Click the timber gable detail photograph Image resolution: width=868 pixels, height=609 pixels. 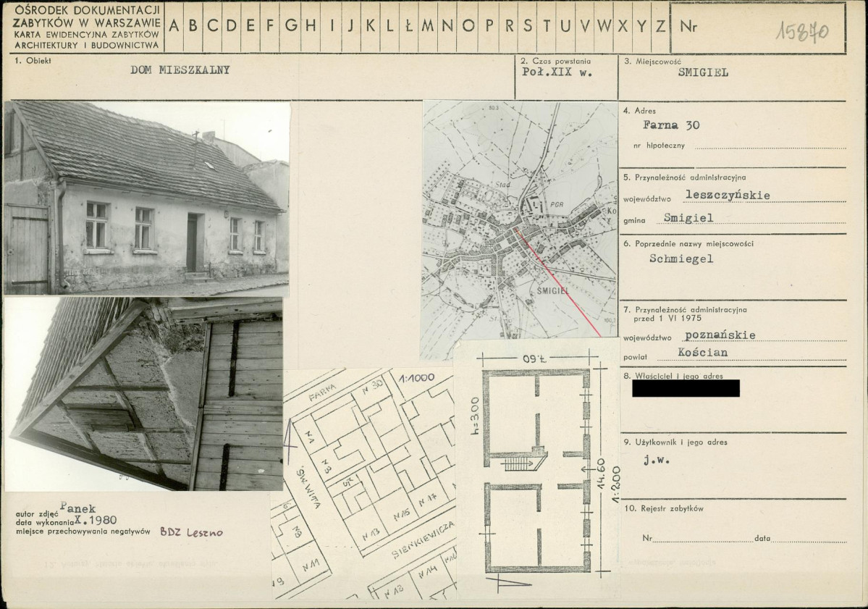tap(144, 394)
